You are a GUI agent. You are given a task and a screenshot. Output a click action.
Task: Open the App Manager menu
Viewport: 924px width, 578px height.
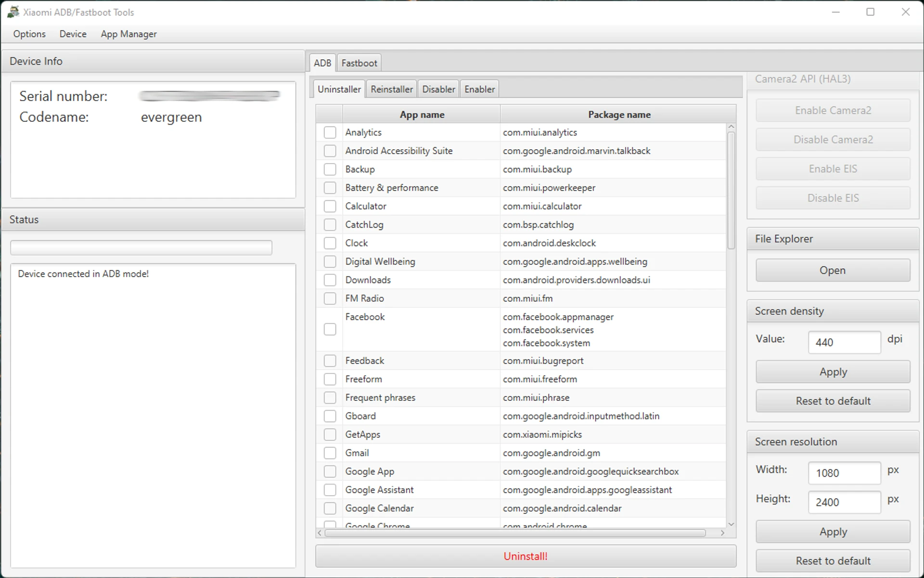click(x=128, y=34)
